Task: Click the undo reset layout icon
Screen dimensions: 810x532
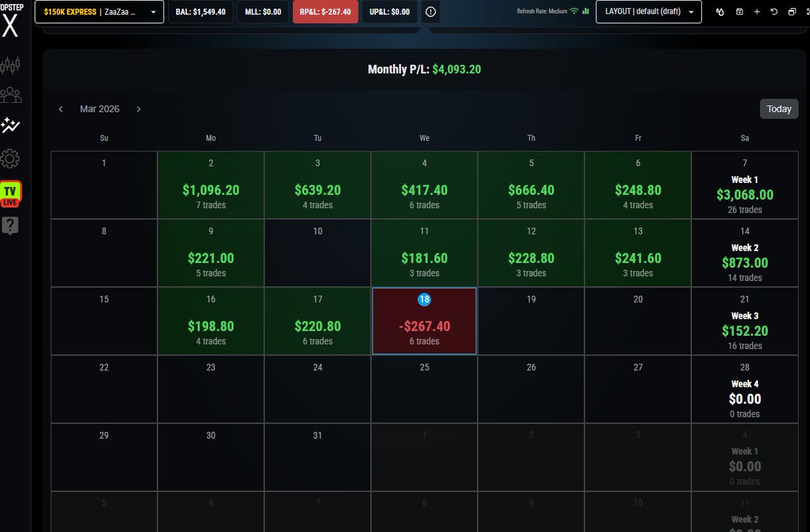Action: (x=774, y=12)
